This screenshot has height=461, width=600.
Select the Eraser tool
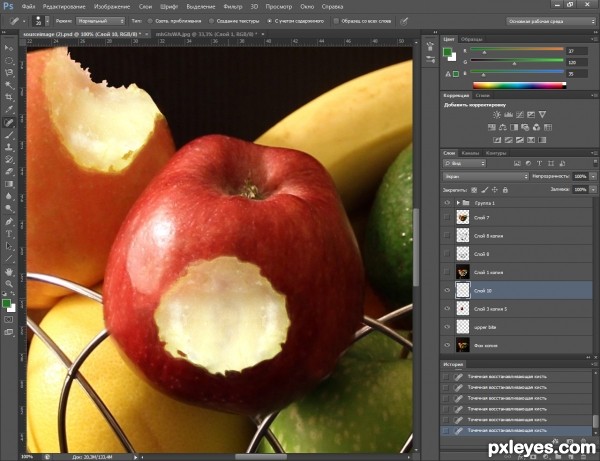[9, 171]
